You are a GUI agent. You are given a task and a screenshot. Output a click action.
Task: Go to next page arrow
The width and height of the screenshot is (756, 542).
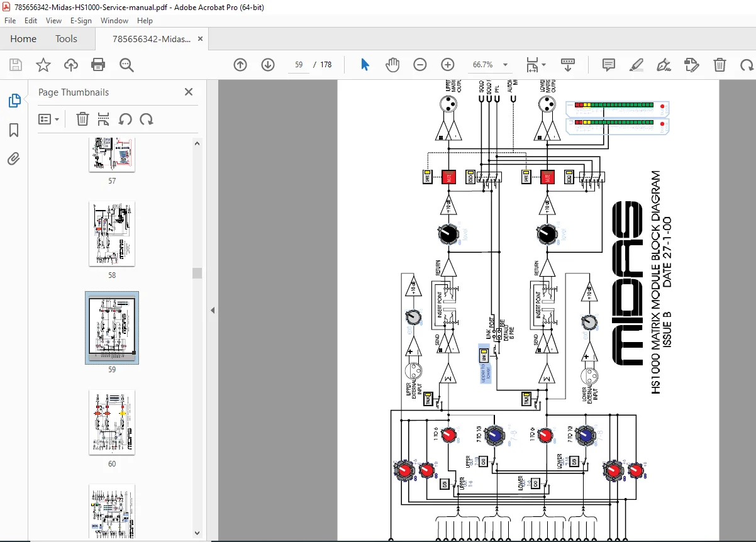coord(268,65)
